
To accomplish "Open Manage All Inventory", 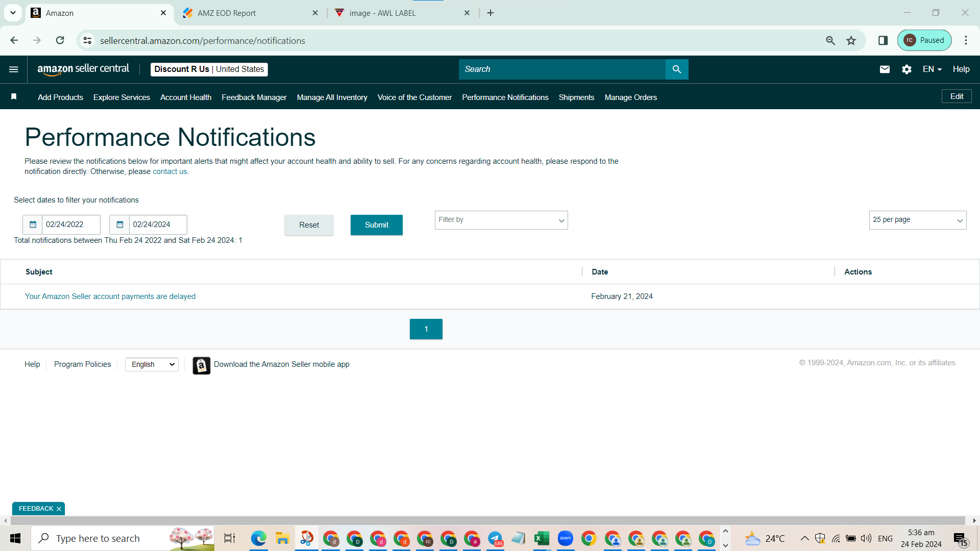I will [x=332, y=97].
